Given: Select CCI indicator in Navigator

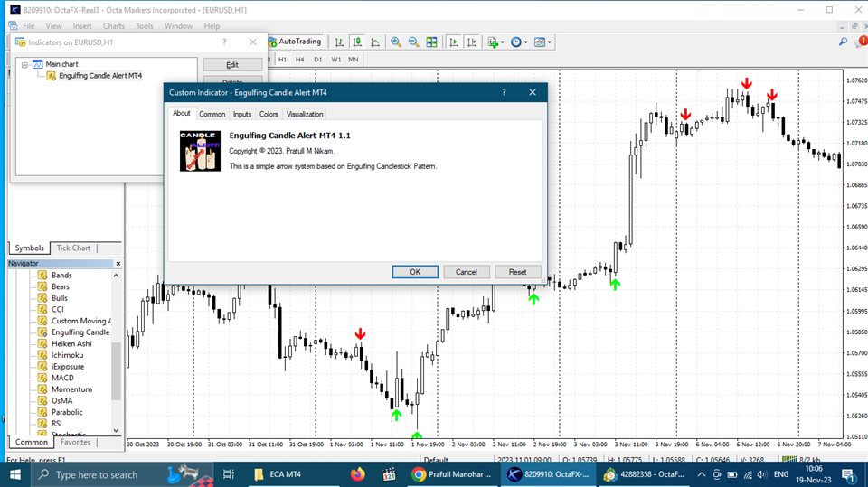Looking at the screenshot, I should [x=58, y=309].
